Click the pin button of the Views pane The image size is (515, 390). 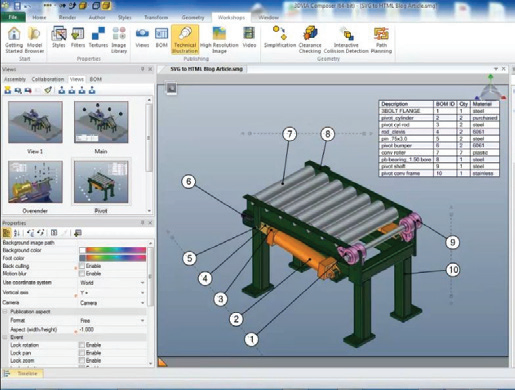(x=143, y=69)
